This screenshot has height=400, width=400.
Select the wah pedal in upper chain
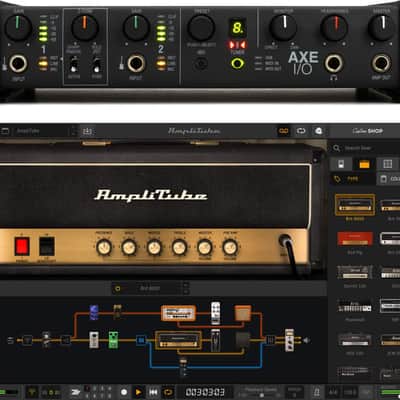pyautogui.click(x=117, y=311)
